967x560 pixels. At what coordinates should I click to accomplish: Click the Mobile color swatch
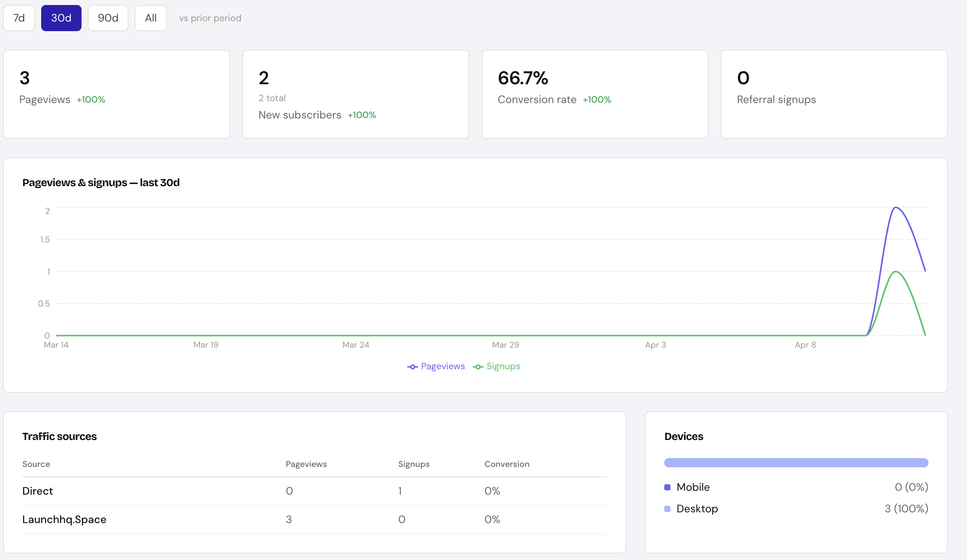[667, 487]
